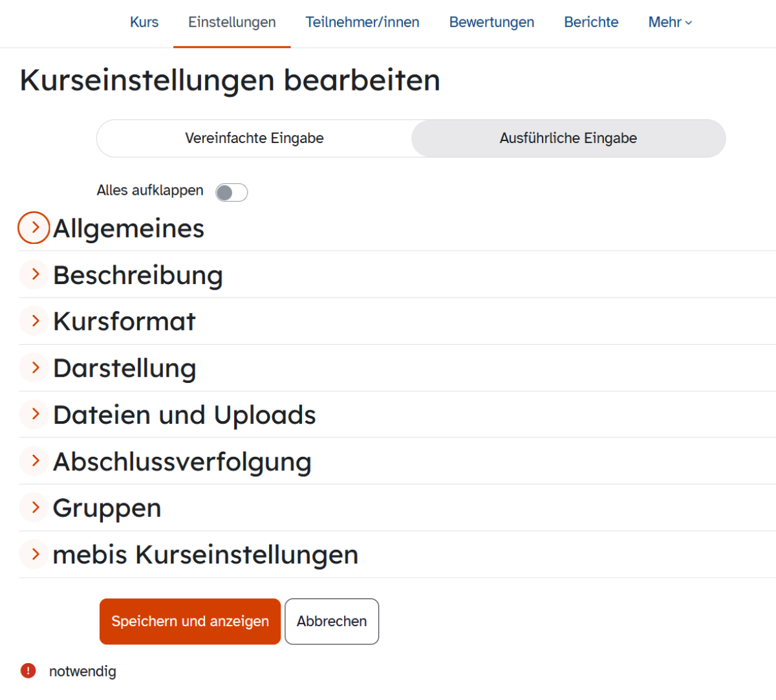Switch to the Berichte tab
Image resolution: width=776 pixels, height=700 pixels.
pyautogui.click(x=591, y=23)
